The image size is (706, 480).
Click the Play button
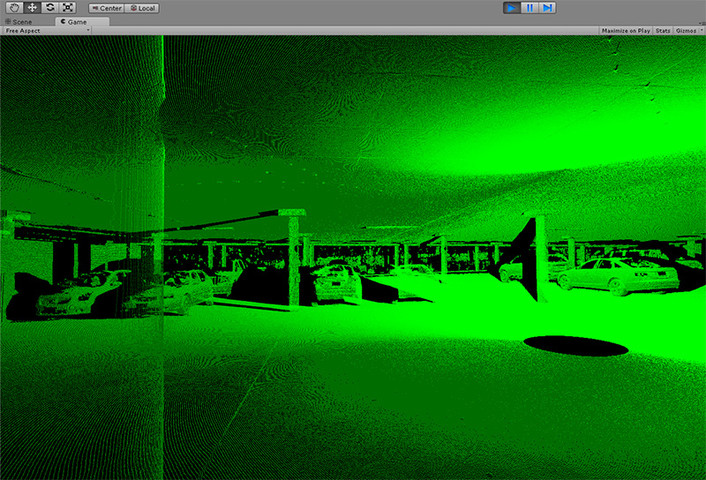point(511,8)
